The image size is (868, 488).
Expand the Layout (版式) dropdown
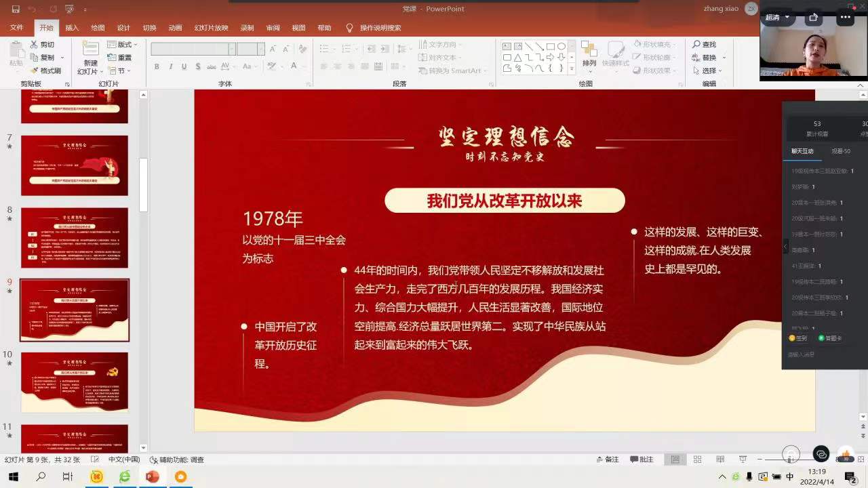pos(120,45)
